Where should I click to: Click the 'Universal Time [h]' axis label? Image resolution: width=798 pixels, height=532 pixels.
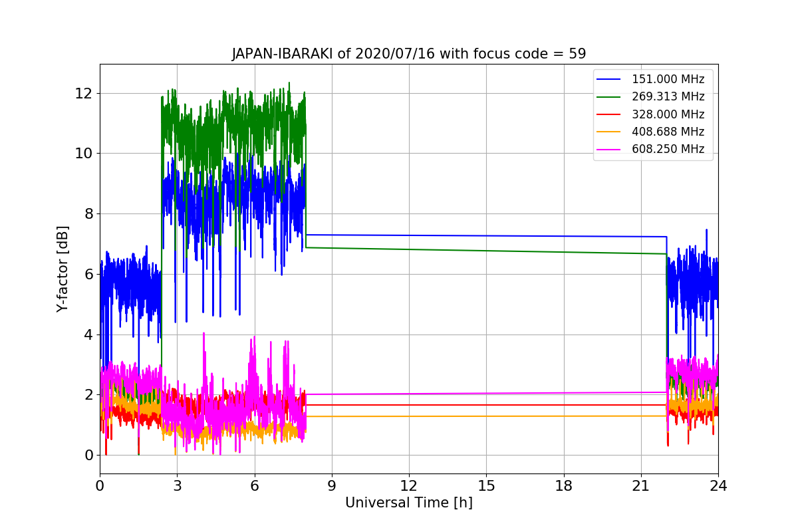coord(409,503)
